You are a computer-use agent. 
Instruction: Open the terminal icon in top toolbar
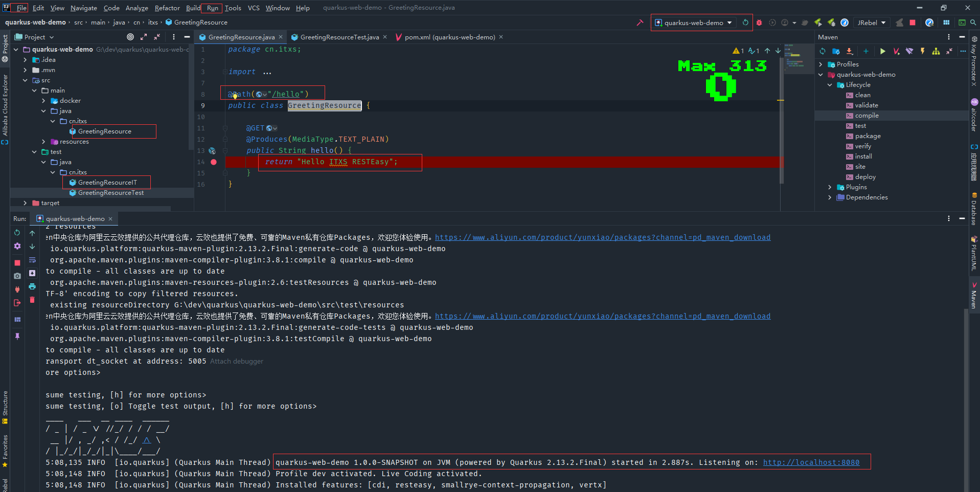tap(962, 23)
